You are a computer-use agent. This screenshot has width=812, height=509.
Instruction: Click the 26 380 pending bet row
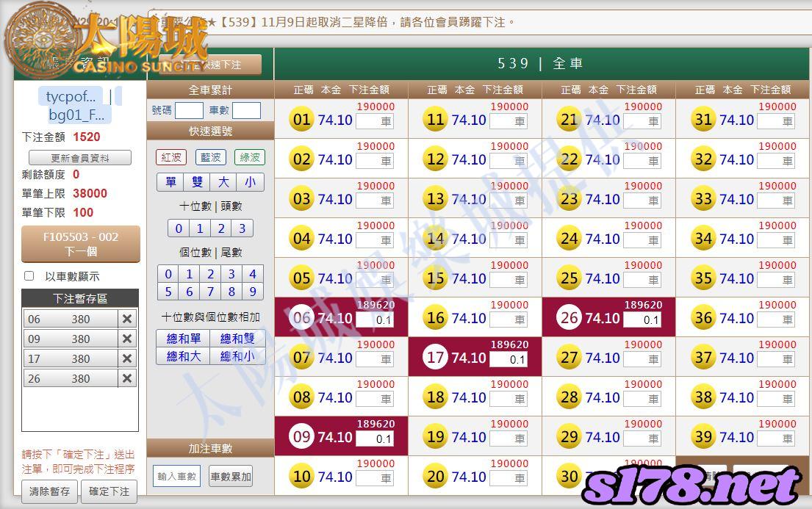point(71,378)
